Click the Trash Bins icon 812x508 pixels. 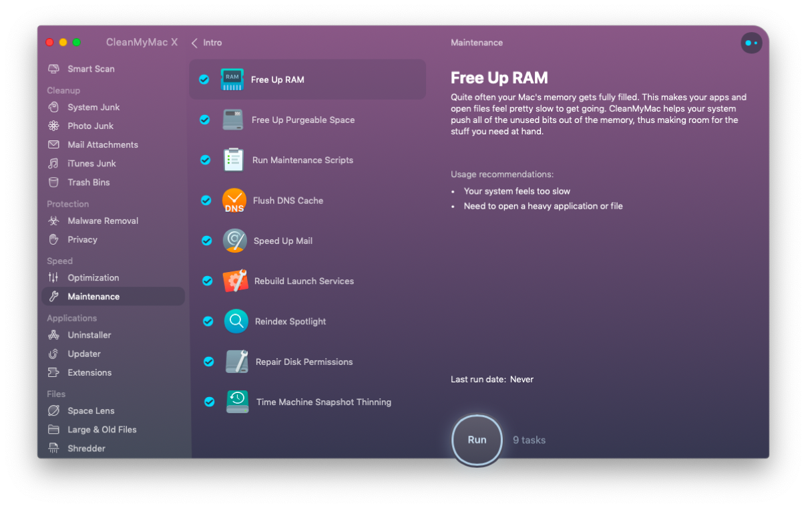click(x=54, y=182)
